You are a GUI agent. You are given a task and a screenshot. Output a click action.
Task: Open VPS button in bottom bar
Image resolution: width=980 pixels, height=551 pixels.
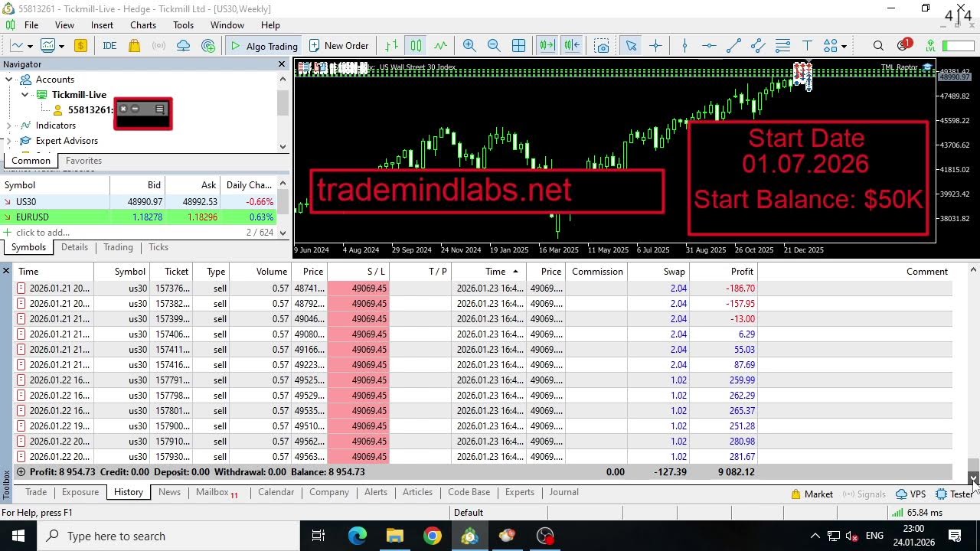point(910,494)
